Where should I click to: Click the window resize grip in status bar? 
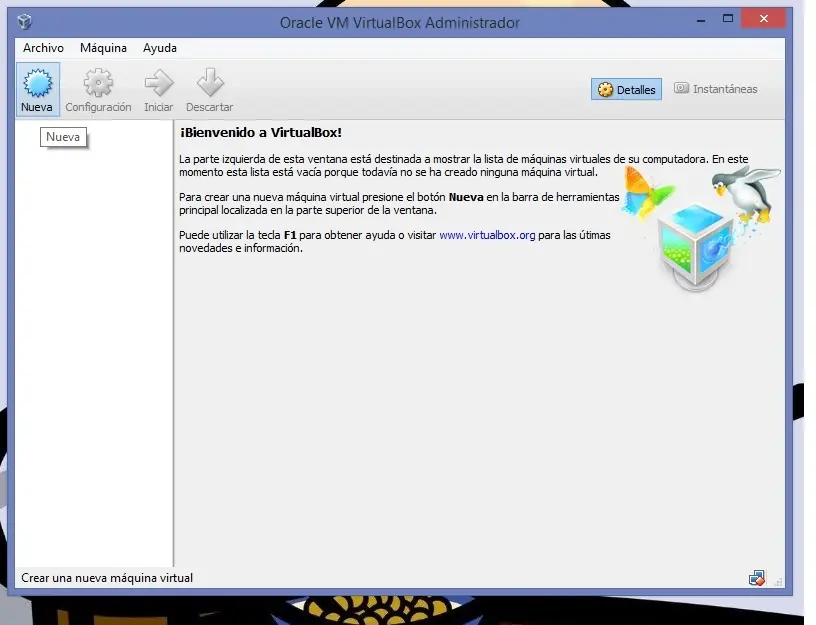778,582
